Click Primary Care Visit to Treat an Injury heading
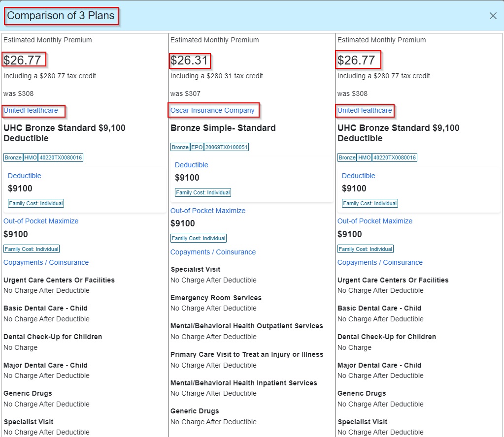Screen dimensions: 504x437 [246, 354]
